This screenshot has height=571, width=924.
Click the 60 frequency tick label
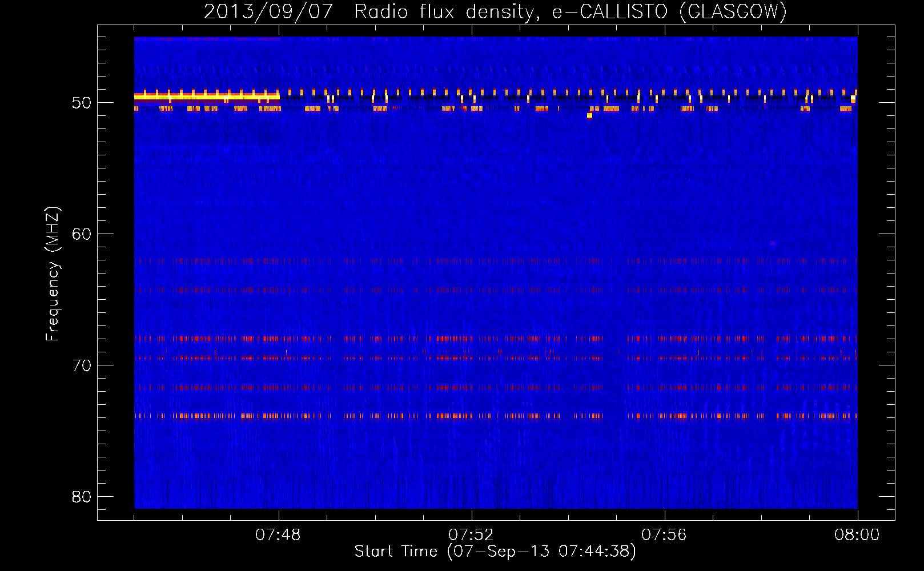(x=82, y=234)
